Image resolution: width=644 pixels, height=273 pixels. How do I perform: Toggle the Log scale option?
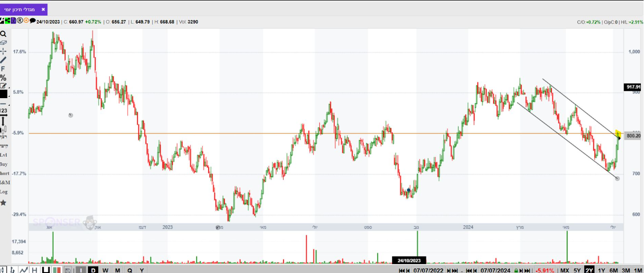click(4, 192)
